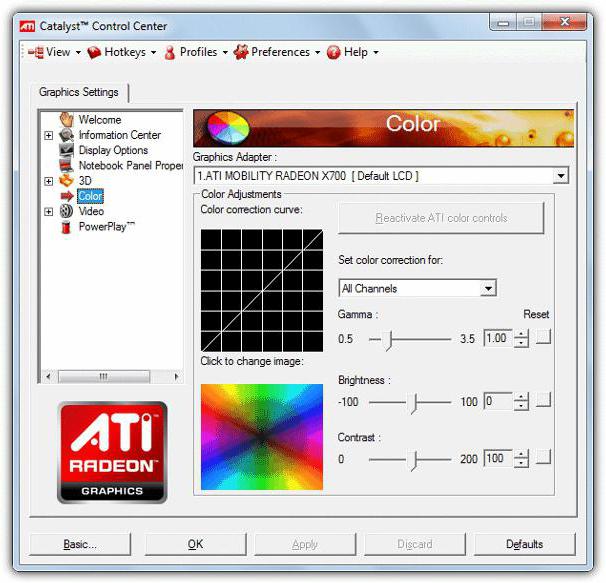The height and width of the screenshot is (583, 606).
Task: Reset Gamma using its reset box
Action: (543, 339)
